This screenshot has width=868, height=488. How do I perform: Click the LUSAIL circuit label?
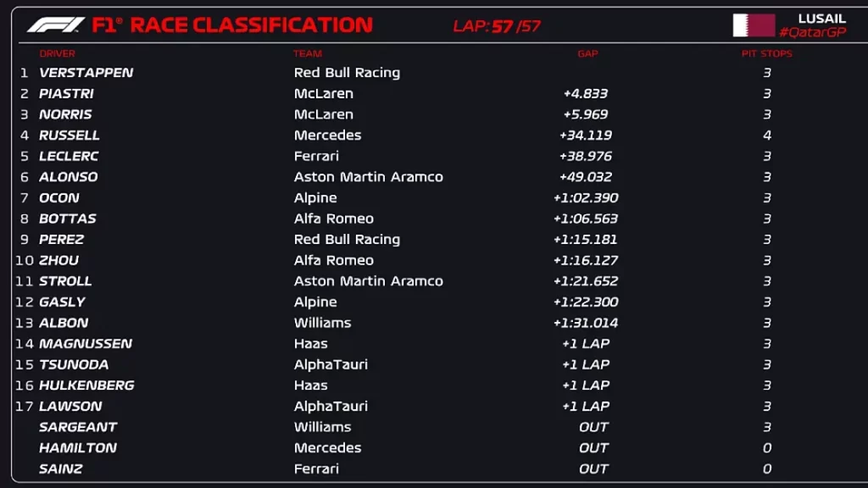[821, 19]
